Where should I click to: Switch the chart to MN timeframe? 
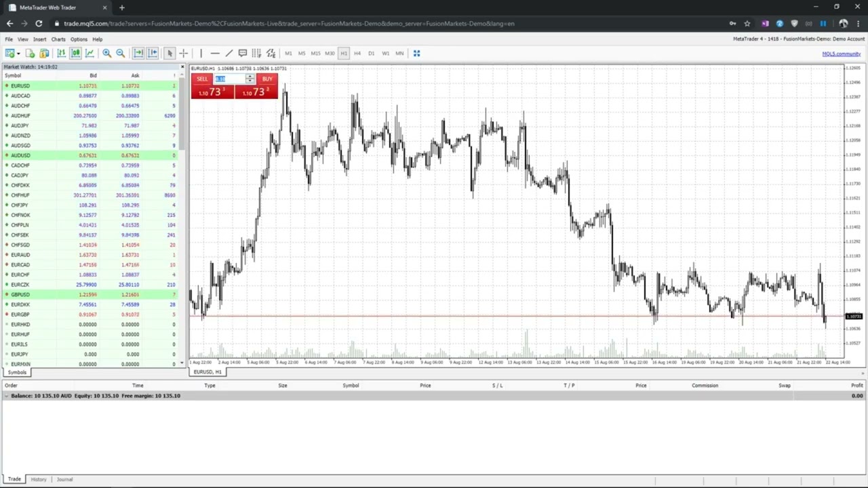pyautogui.click(x=399, y=53)
